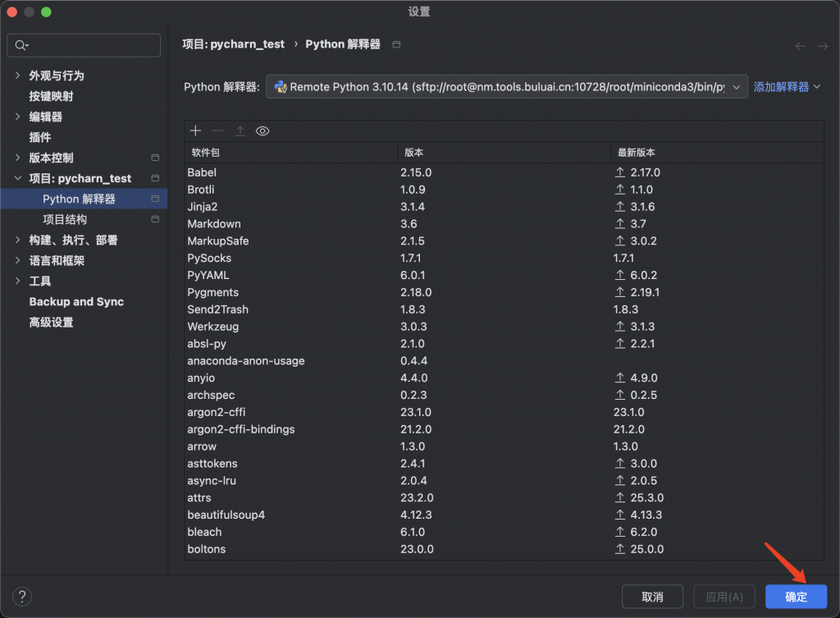Select the arrow package row

pyautogui.click(x=504, y=446)
